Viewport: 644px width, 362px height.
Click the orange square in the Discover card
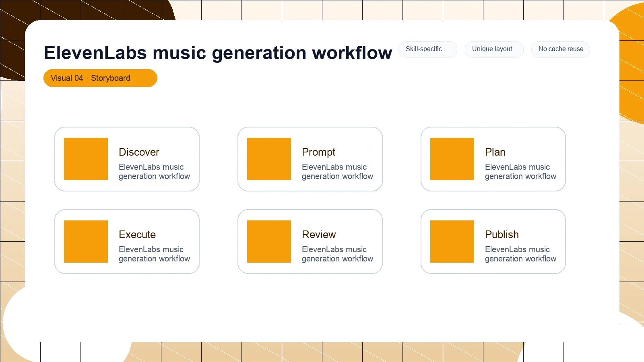click(86, 159)
